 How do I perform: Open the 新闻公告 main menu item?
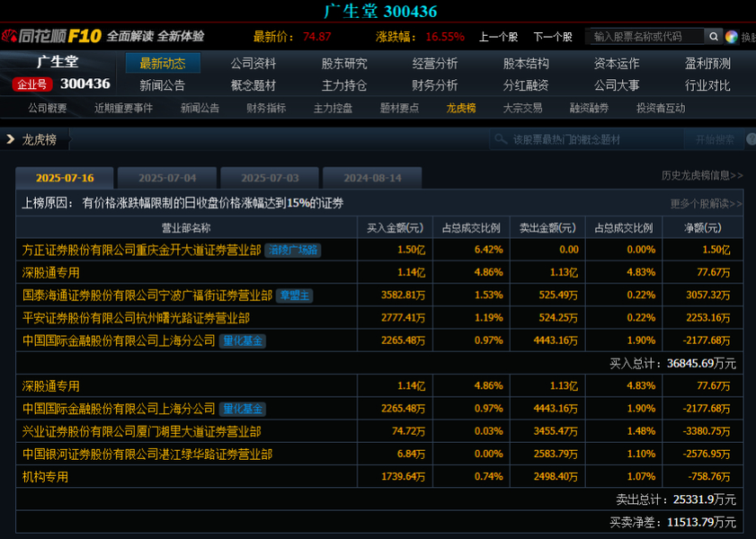coord(163,85)
